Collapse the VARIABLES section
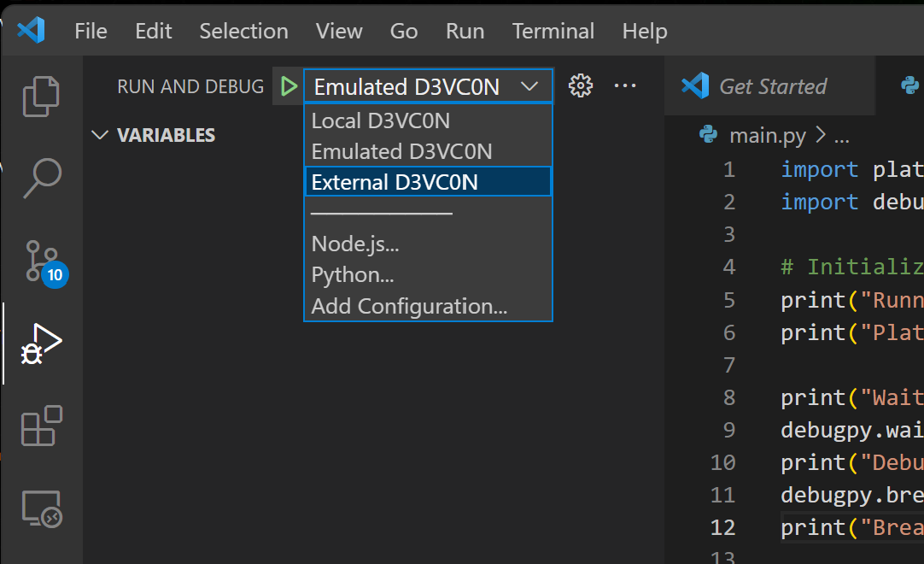The image size is (924, 564). [x=100, y=135]
